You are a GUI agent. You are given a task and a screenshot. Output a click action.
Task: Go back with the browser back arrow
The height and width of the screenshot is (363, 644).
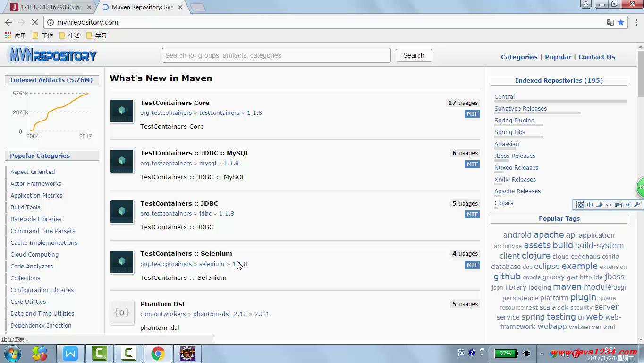click(8, 22)
